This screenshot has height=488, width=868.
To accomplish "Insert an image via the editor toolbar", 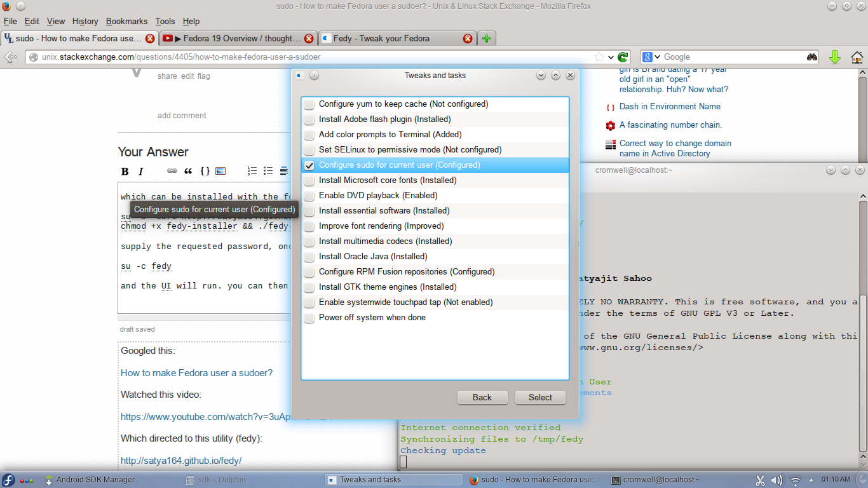I will coord(220,171).
